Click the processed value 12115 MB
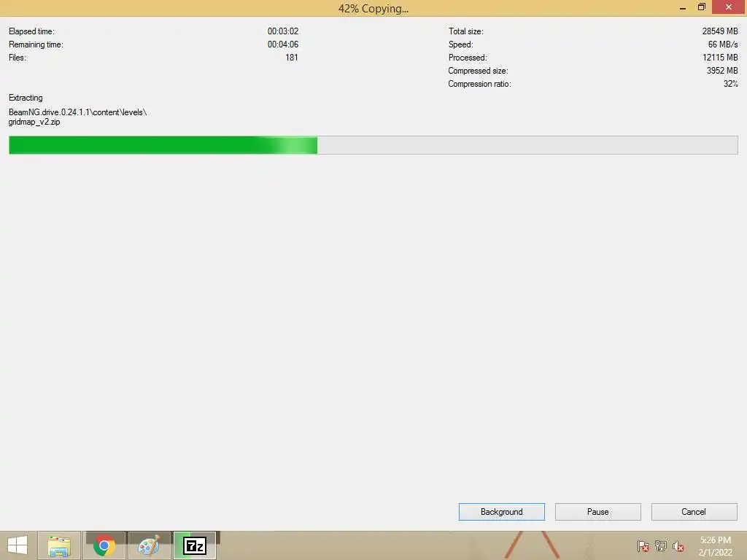 (720, 58)
